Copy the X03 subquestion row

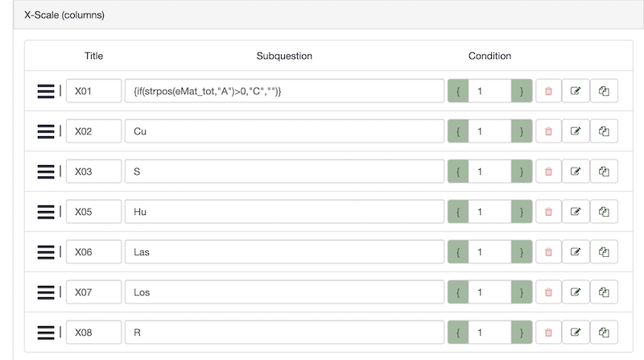click(604, 172)
